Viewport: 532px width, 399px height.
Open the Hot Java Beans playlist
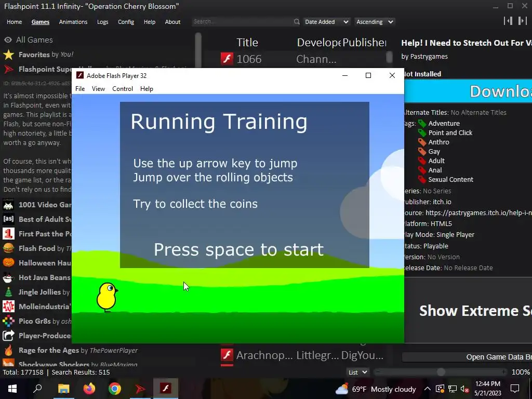pyautogui.click(x=37, y=277)
